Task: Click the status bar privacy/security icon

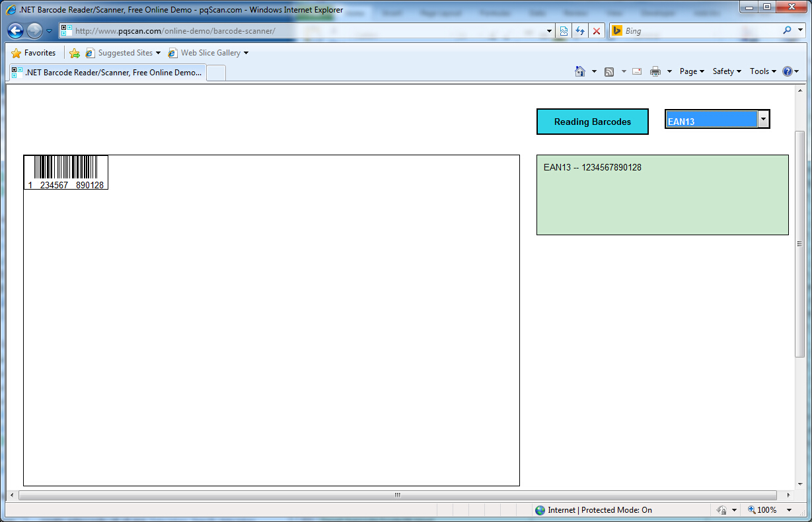Action: click(722, 510)
